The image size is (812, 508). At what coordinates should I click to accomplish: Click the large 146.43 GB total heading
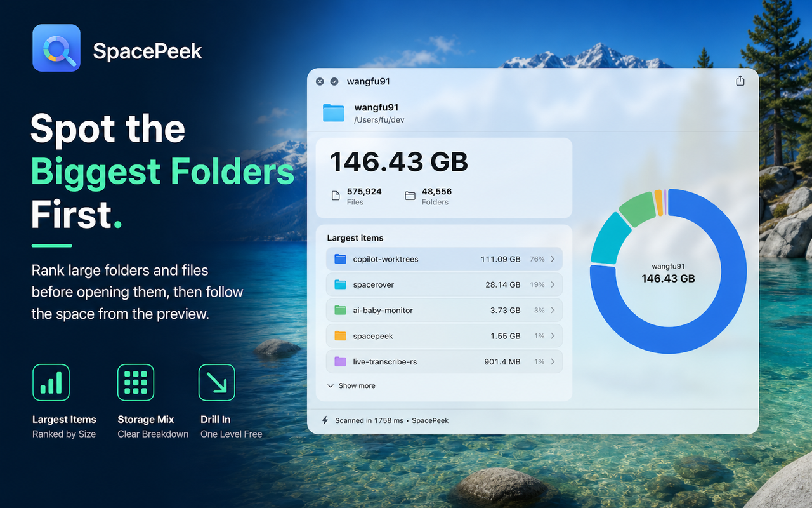coord(399,162)
